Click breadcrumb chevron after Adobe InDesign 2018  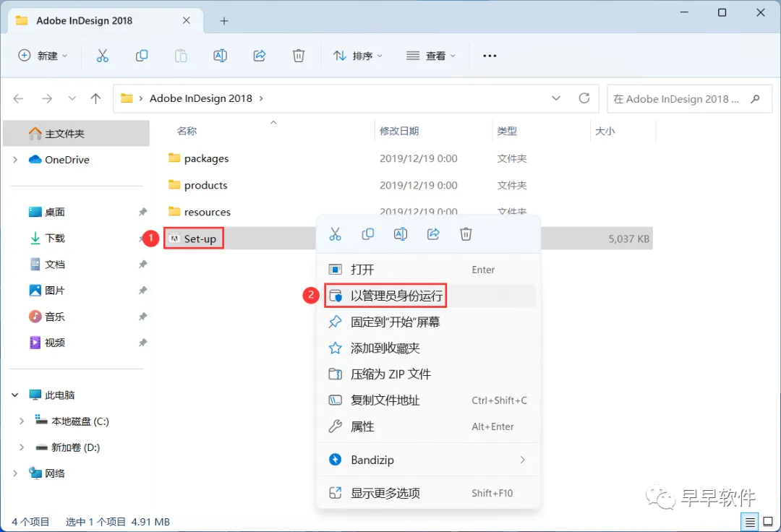[261, 98]
